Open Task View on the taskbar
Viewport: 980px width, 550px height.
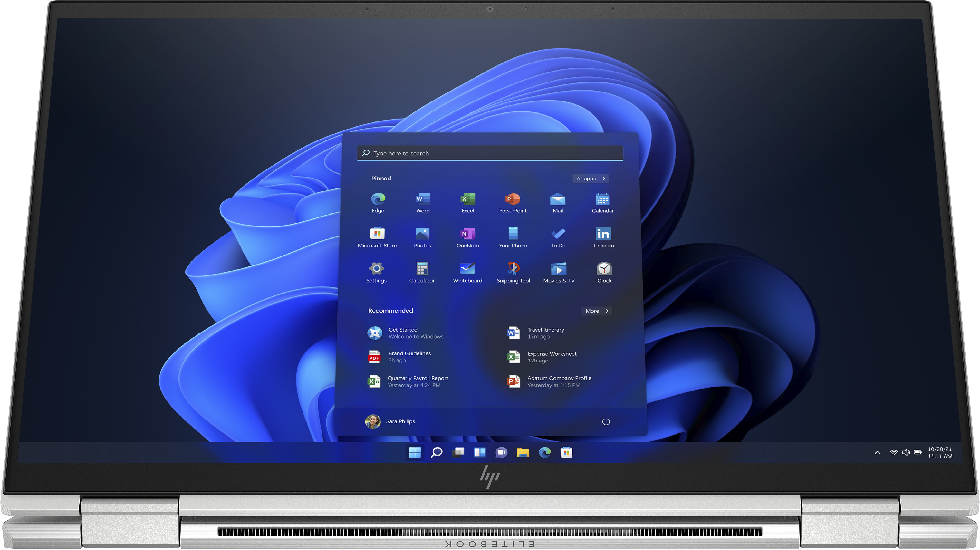[458, 452]
